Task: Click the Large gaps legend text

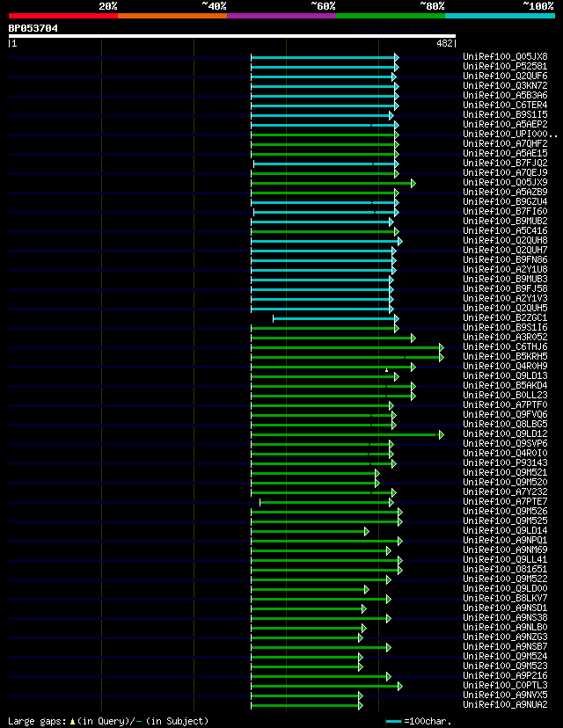Action: click(x=37, y=722)
